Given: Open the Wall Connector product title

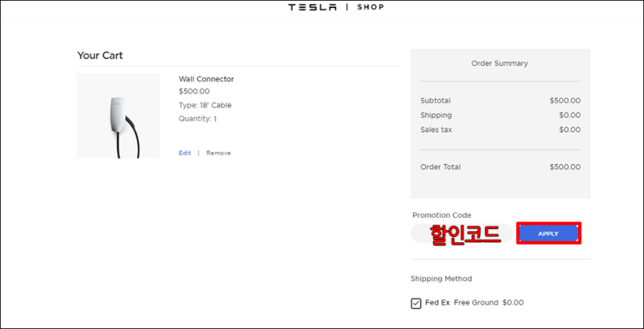Looking at the screenshot, I should click(207, 79).
